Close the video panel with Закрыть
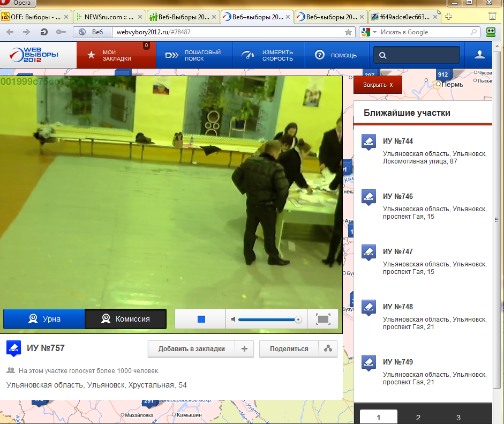The width and height of the screenshot is (504, 424). pos(378,85)
